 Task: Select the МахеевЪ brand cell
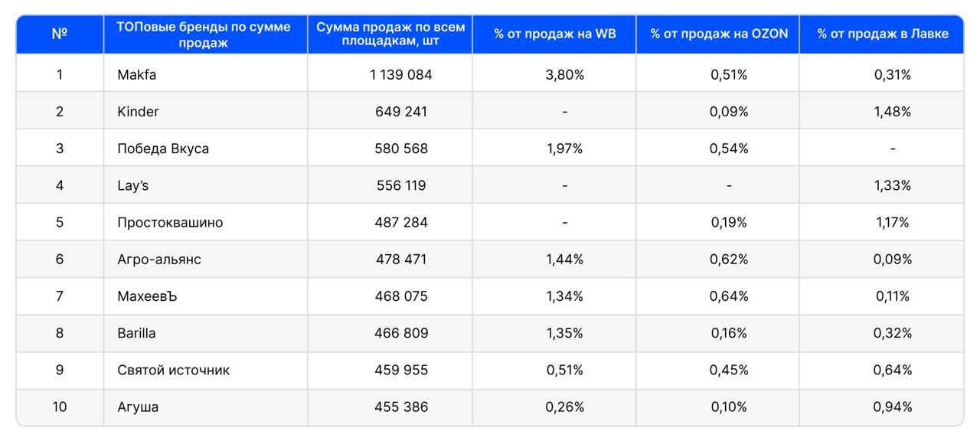click(x=147, y=296)
